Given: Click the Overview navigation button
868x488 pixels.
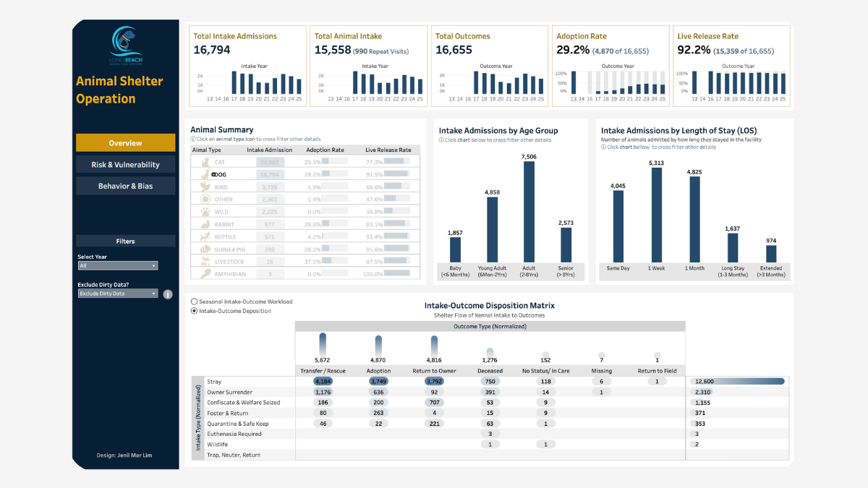Looking at the screenshot, I should click(125, 143).
